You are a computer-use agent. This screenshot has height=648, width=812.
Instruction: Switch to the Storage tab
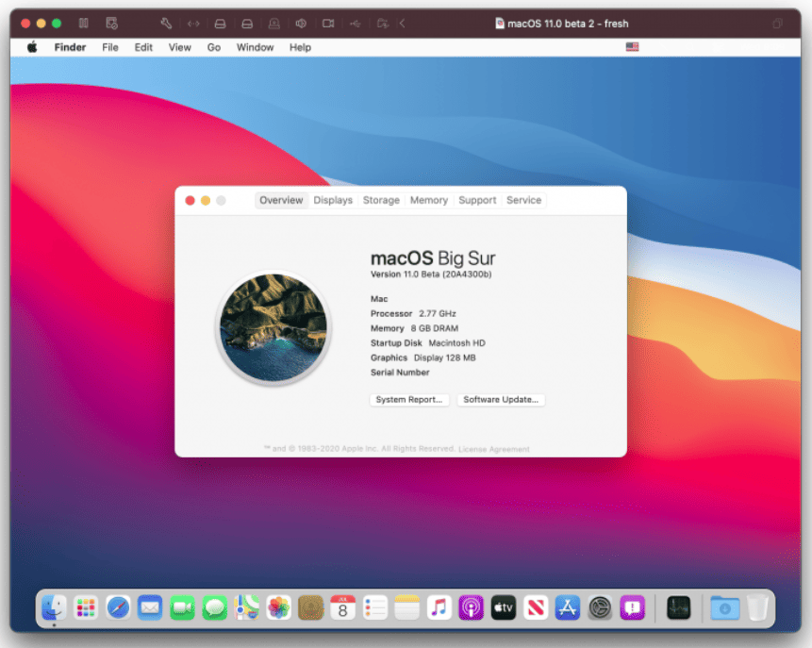(x=381, y=200)
